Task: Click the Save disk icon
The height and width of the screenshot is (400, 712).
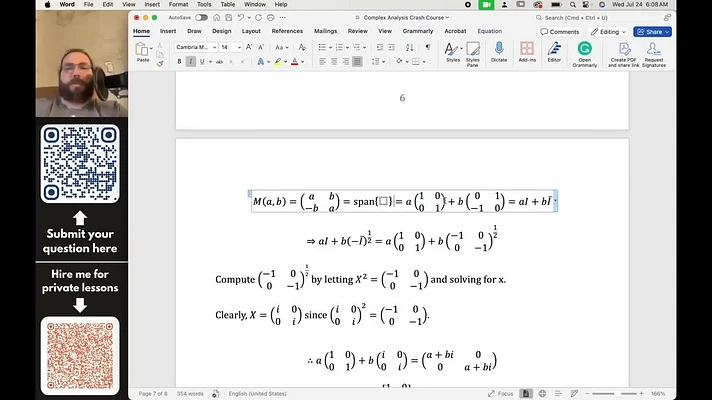Action: 228,18
